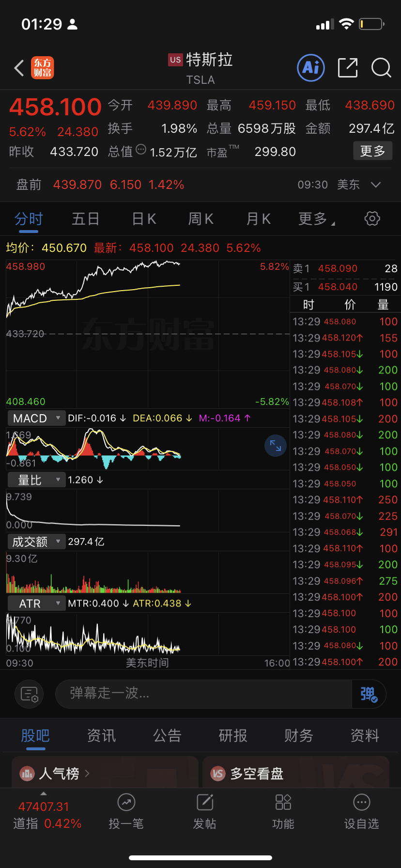Tap the 金额 297.4亿 value
The width and height of the screenshot is (401, 868).
[371, 128]
